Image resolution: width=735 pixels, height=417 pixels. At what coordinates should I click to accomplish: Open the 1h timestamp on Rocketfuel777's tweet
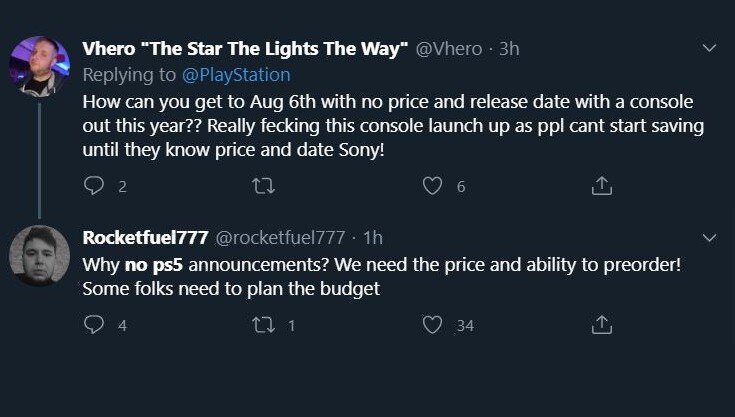tap(371, 239)
